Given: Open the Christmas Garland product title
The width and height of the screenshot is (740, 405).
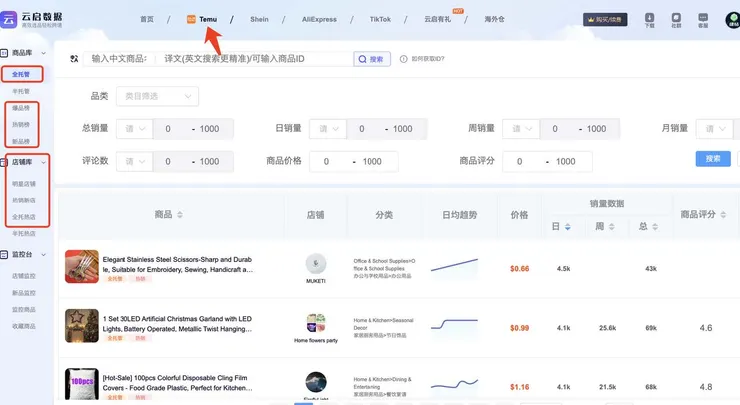Looking at the screenshot, I should point(178,324).
